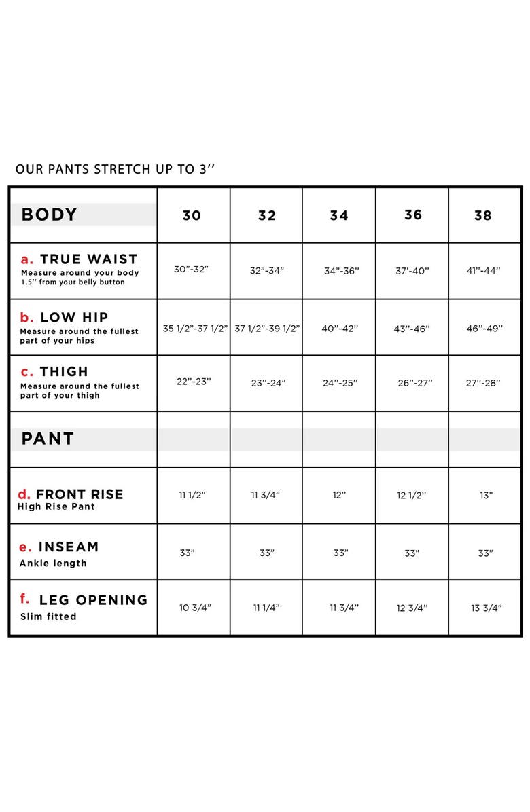Click the "High Rise Pant" subtitle text
The height and width of the screenshot is (812, 530).
pos(56,506)
